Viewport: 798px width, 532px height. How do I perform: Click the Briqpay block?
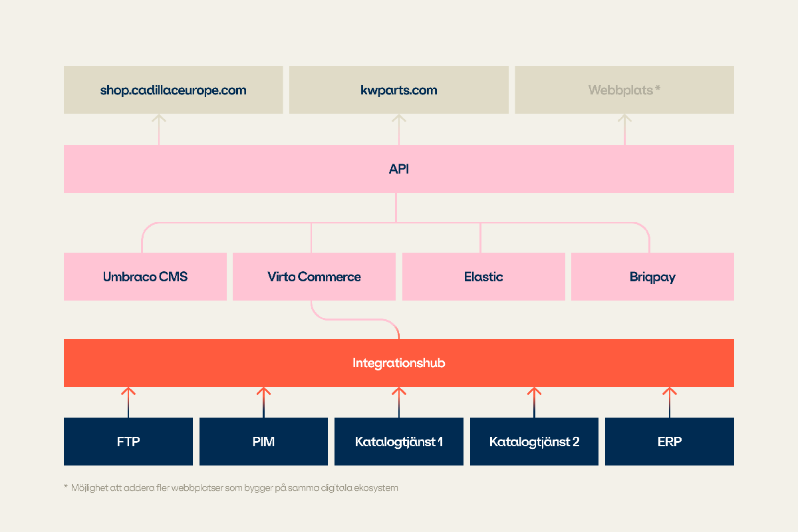[652, 277]
